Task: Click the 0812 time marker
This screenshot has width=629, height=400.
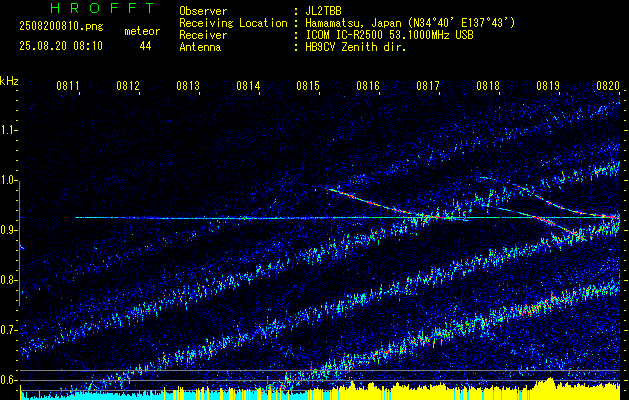Action: [x=128, y=86]
